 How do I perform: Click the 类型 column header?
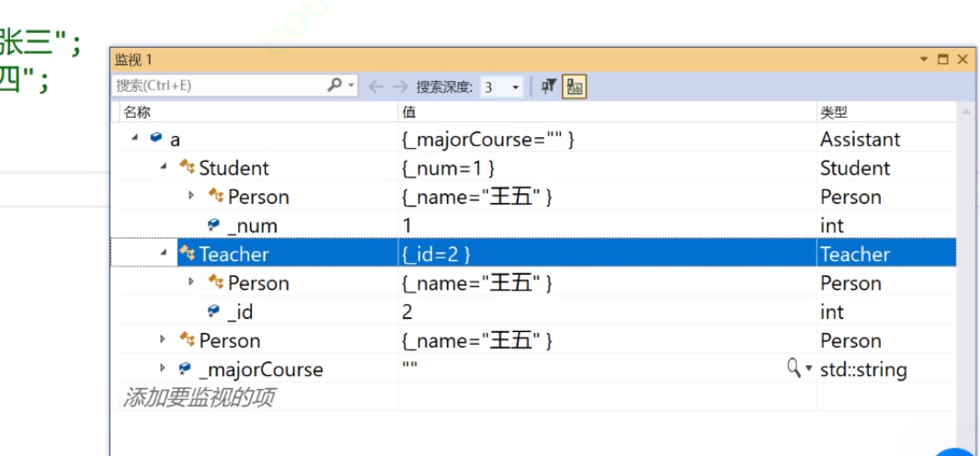tap(834, 112)
